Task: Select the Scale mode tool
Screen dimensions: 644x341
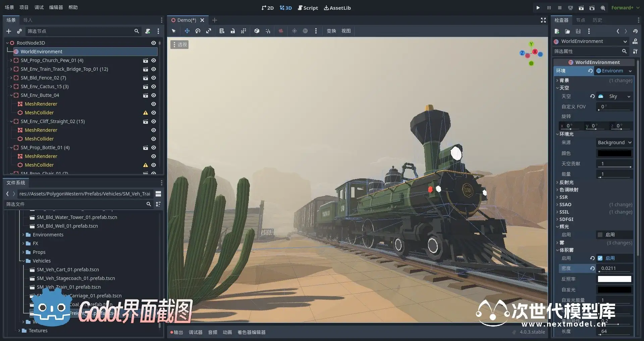Action: tap(209, 31)
